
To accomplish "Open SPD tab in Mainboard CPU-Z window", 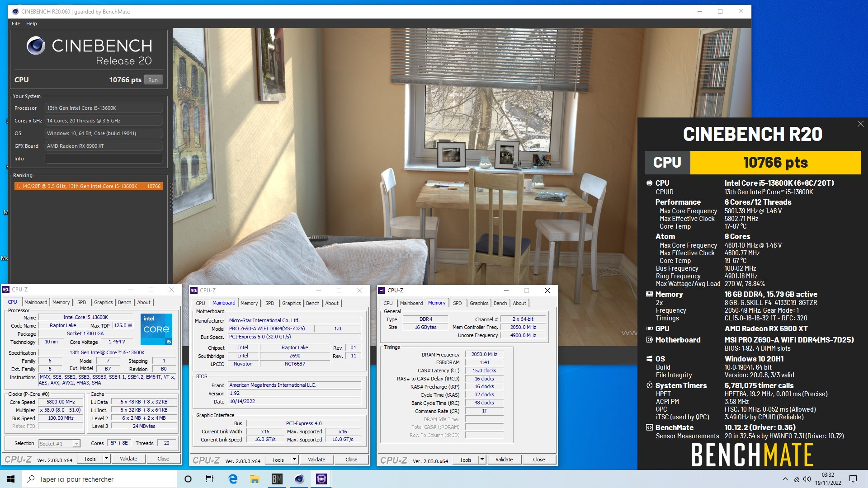I will (270, 303).
